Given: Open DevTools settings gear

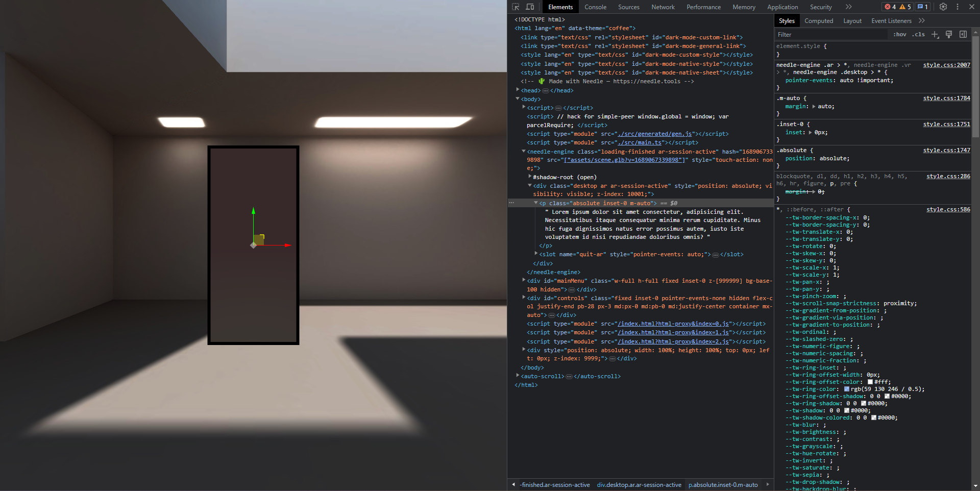Looking at the screenshot, I should pos(943,7).
